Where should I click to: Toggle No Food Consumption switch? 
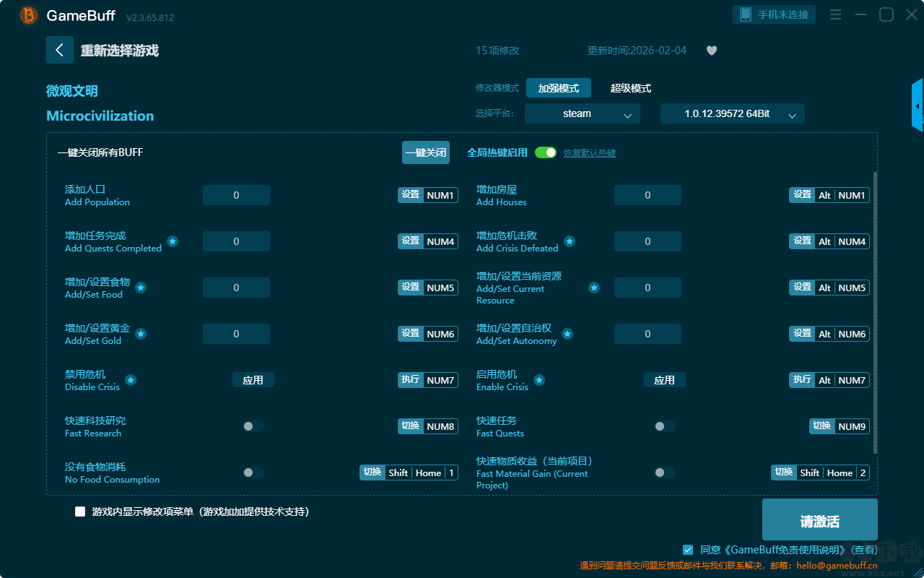click(253, 473)
